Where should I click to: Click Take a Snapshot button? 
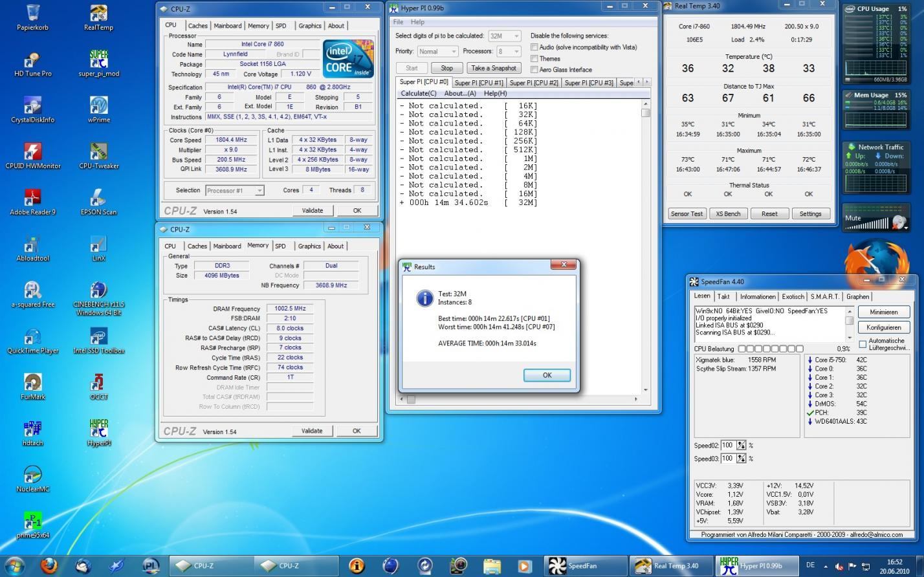click(494, 68)
